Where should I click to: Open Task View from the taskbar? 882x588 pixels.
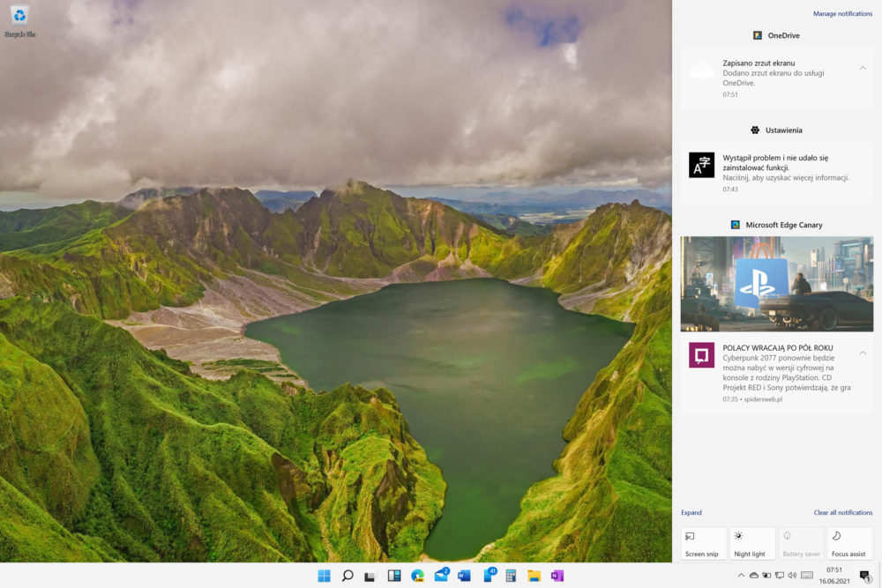tap(370, 576)
